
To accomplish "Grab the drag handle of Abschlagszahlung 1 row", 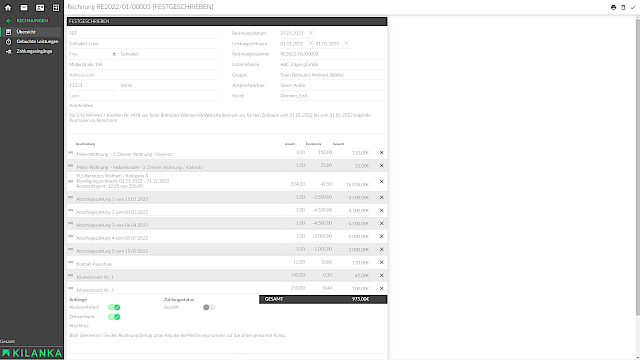I will point(71,197).
